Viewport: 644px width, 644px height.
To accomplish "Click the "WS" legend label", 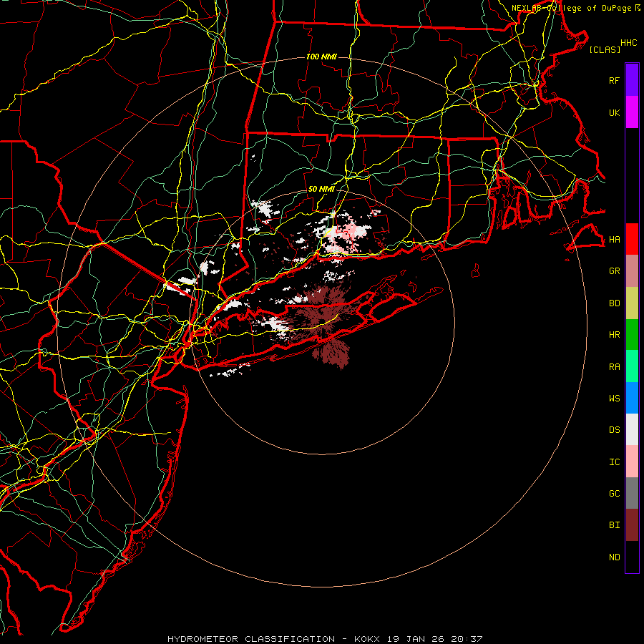I will point(614,399).
